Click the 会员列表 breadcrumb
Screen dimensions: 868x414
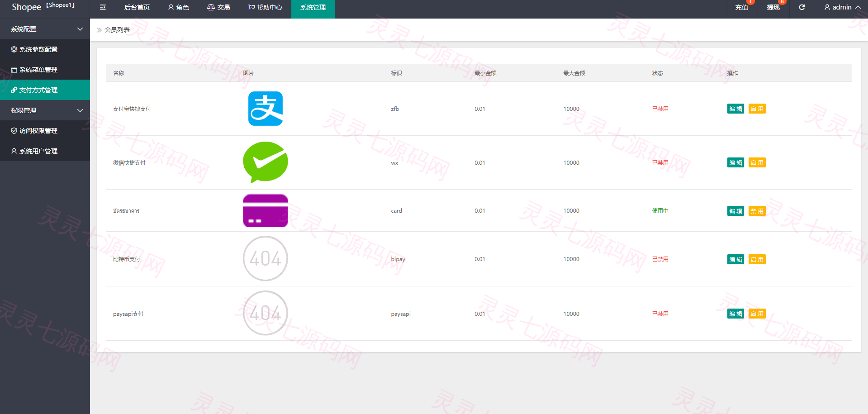[x=117, y=30]
